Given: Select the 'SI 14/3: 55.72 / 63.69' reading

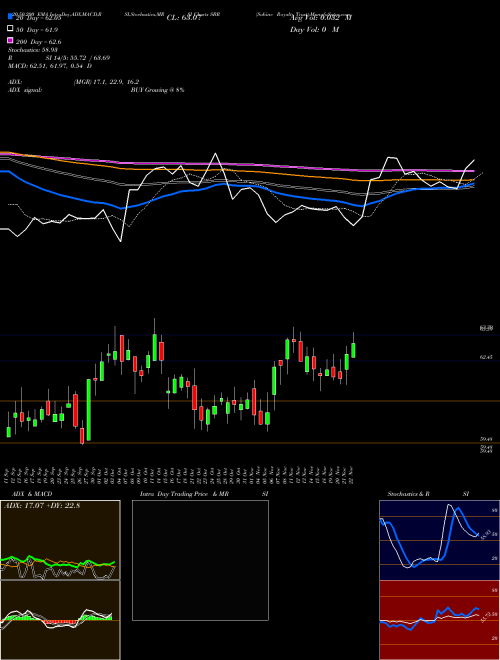Looking at the screenshot, I should [x=78, y=58].
